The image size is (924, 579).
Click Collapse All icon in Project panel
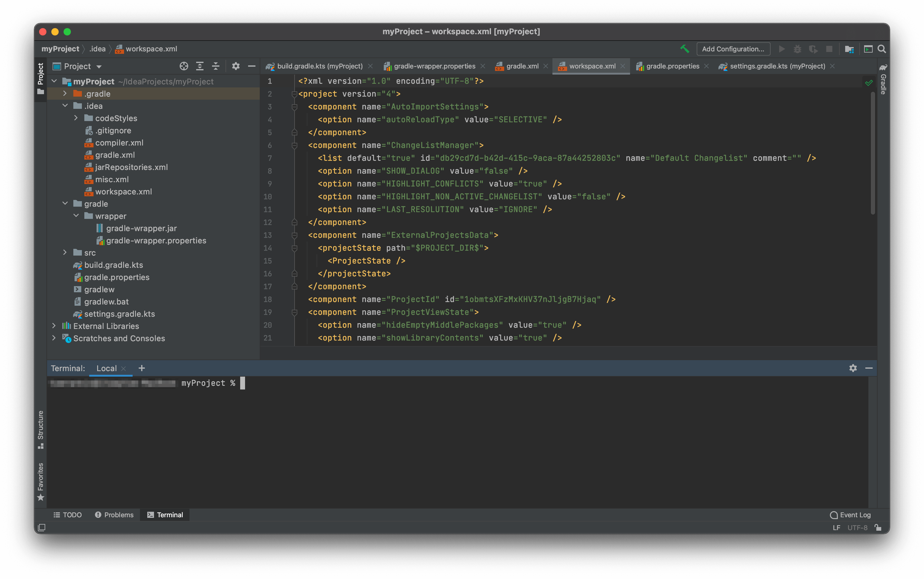[216, 66]
